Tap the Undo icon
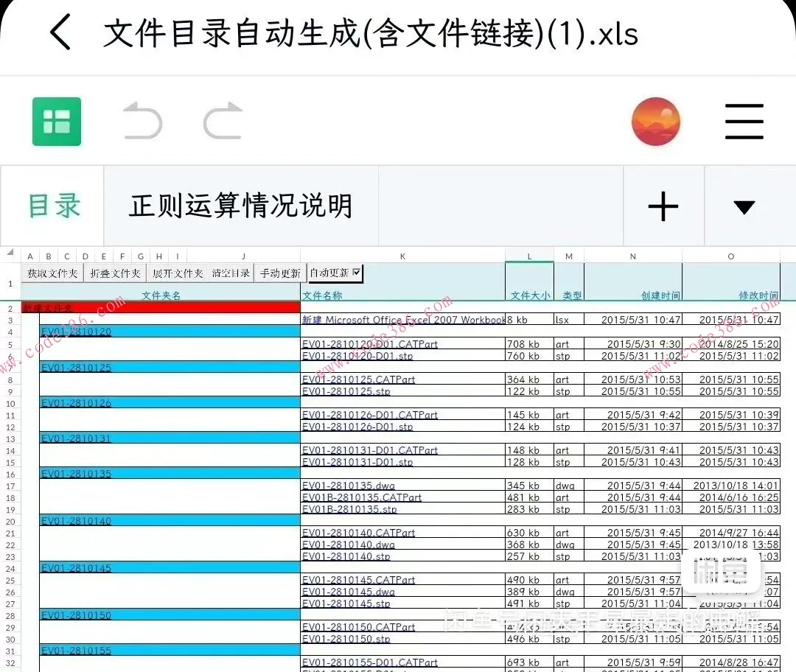This screenshot has width=796, height=672. coord(143,122)
